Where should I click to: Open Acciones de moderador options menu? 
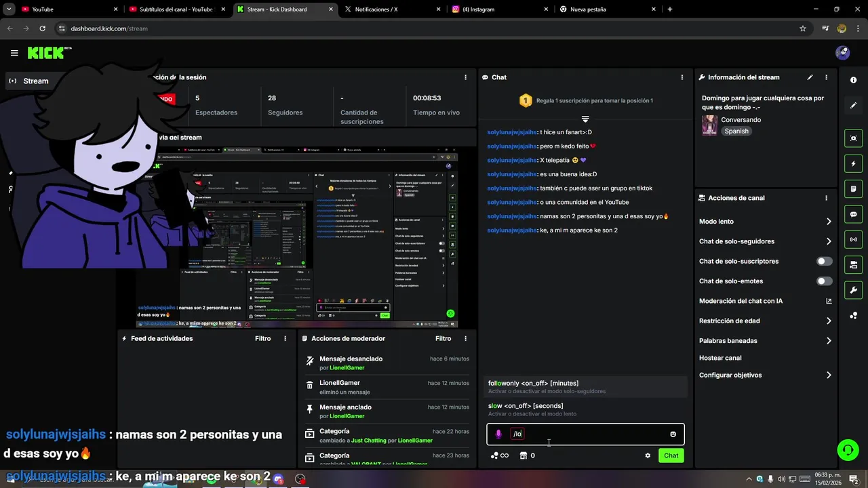[465, 338]
